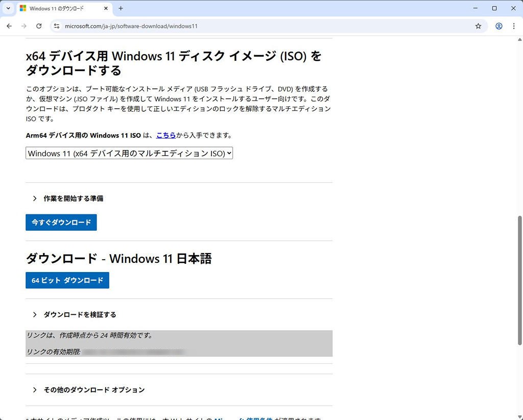This screenshot has width=523, height=420.
Task: Click the browser back arrow
Action: pyautogui.click(x=9, y=26)
